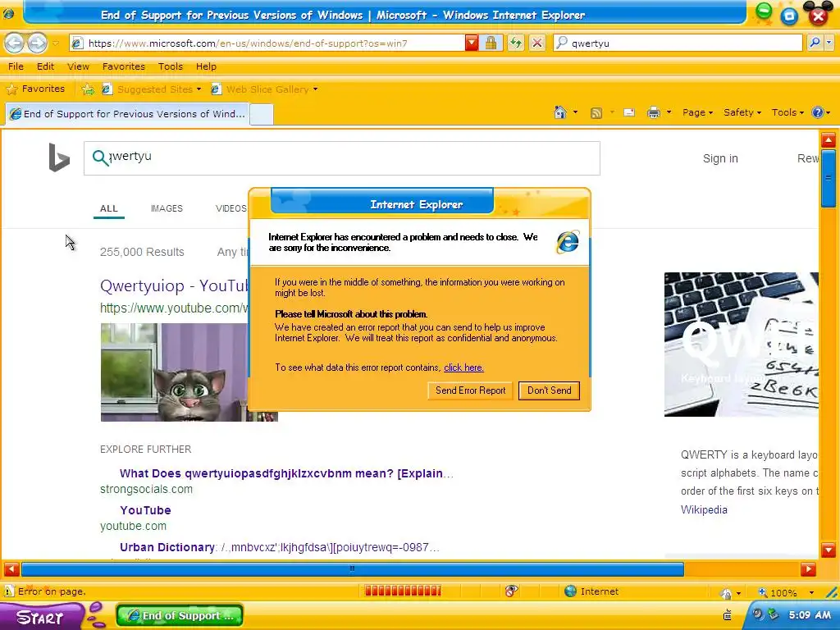Open the Help menu
840x630 pixels.
coord(206,66)
